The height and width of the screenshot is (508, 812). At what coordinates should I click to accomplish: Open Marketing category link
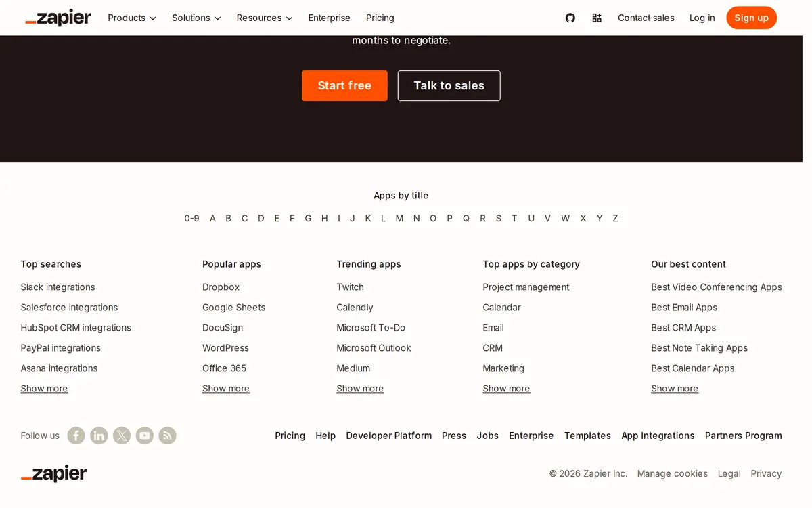point(503,368)
